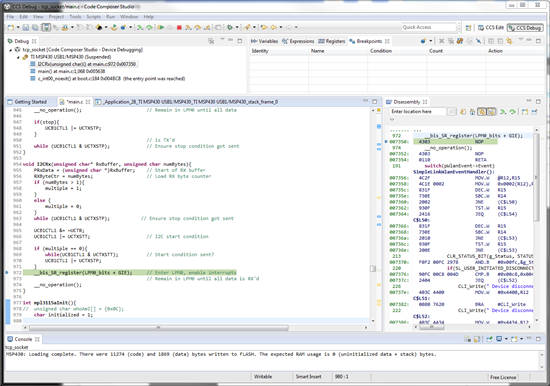Screen dimensions: 550x386
Task: Click the Enter location here field
Action: (x=417, y=112)
